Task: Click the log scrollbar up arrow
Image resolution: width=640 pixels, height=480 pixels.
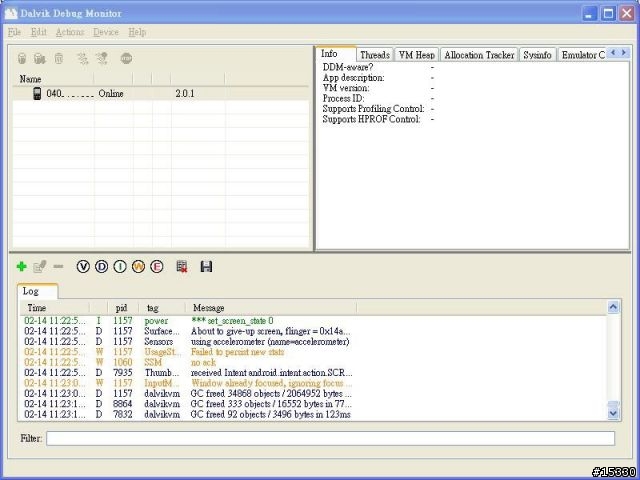Action: click(613, 307)
